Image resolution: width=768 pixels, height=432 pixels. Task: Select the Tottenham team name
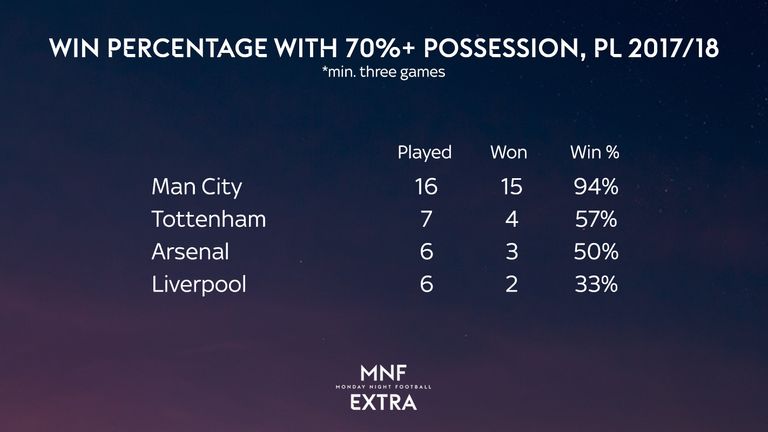(x=209, y=219)
